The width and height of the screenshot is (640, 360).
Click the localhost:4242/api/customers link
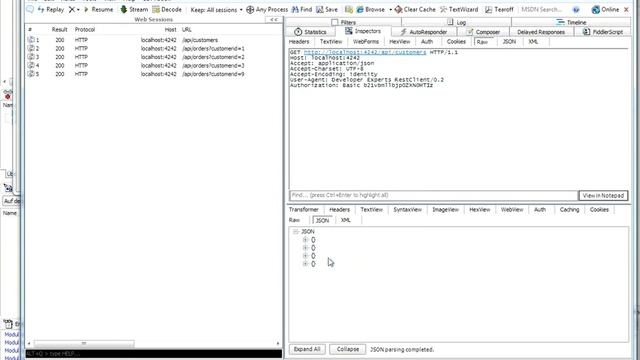[365, 52]
